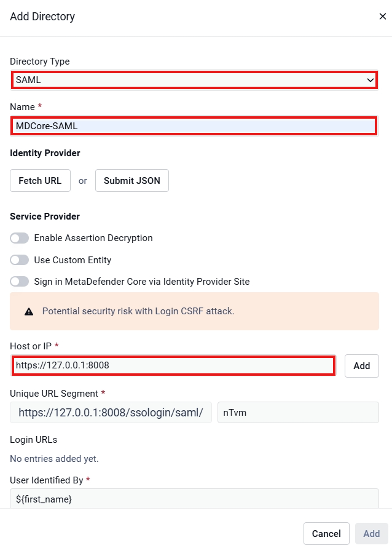Enable Sign in via Identity Provider Site

pyautogui.click(x=19, y=282)
